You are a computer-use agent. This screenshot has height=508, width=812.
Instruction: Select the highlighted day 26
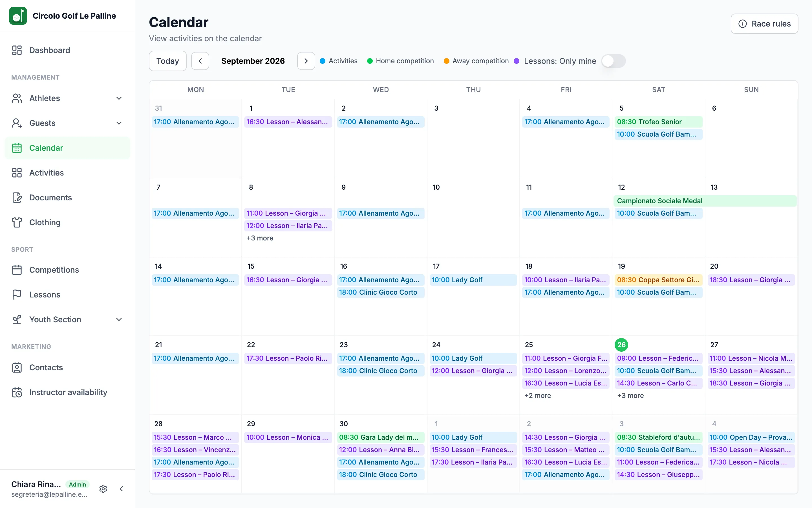(621, 345)
